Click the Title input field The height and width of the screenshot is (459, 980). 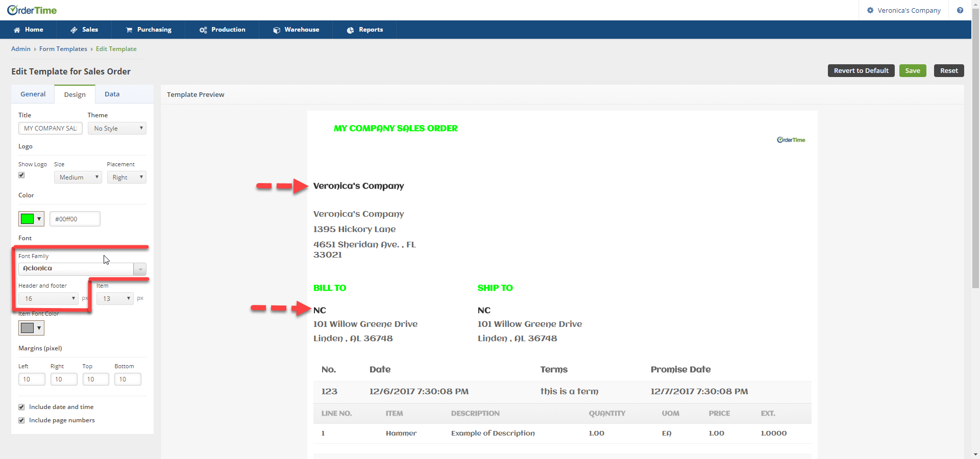click(51, 129)
